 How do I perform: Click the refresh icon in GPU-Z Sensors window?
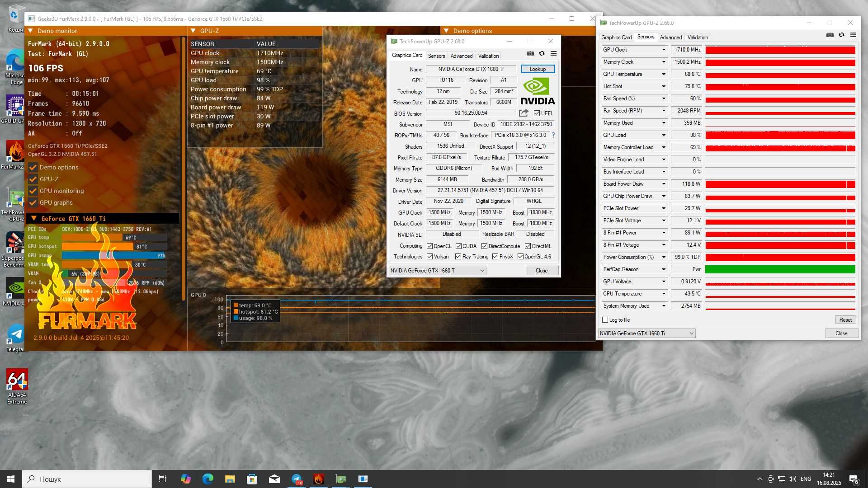click(841, 35)
